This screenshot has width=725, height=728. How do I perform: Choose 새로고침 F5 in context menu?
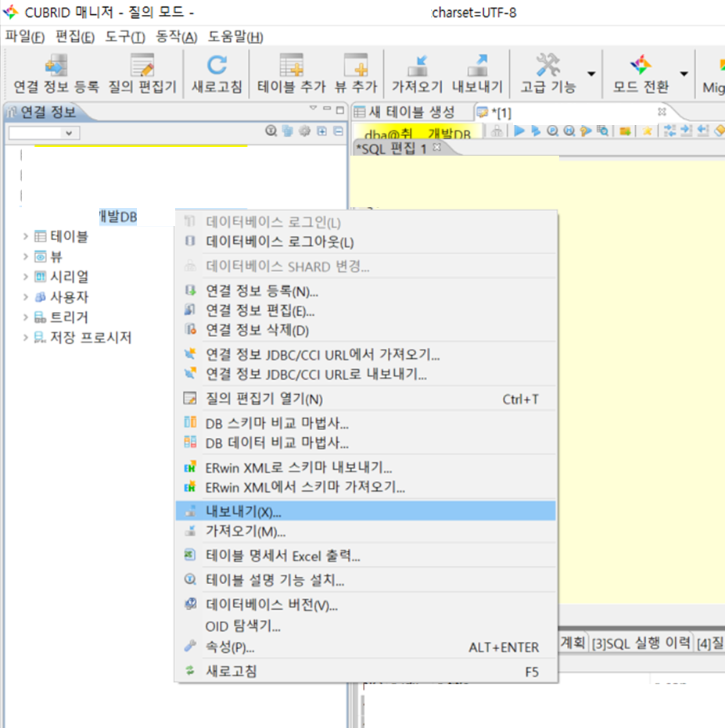pos(365,672)
